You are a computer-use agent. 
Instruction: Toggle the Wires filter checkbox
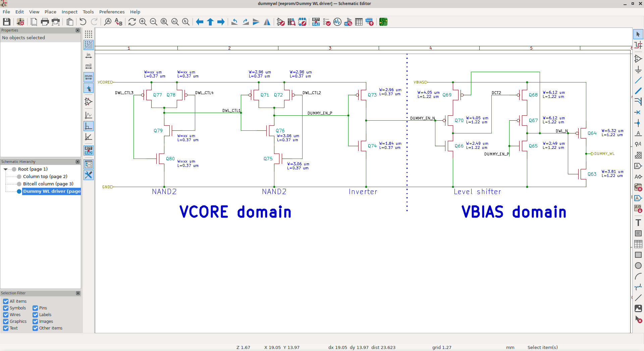coord(6,315)
